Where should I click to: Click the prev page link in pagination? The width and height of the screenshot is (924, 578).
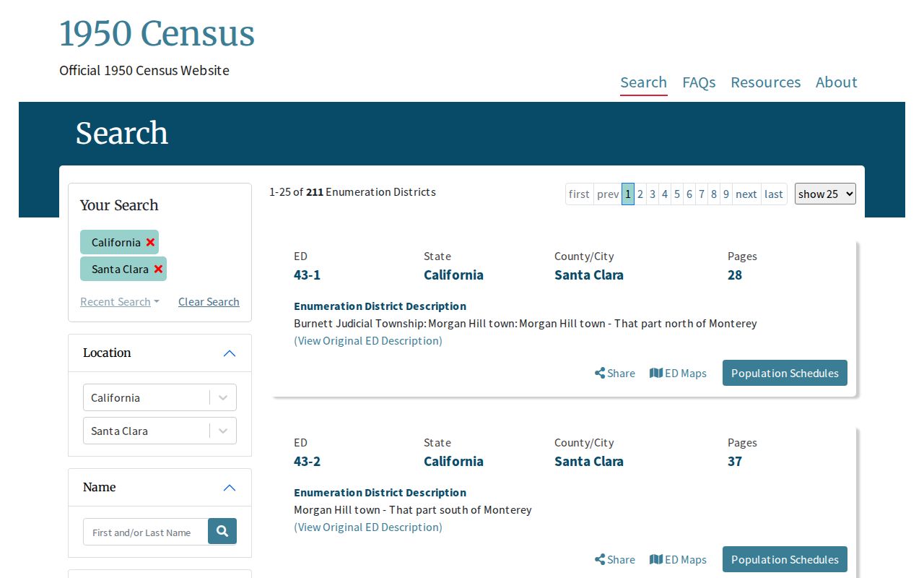coord(608,194)
